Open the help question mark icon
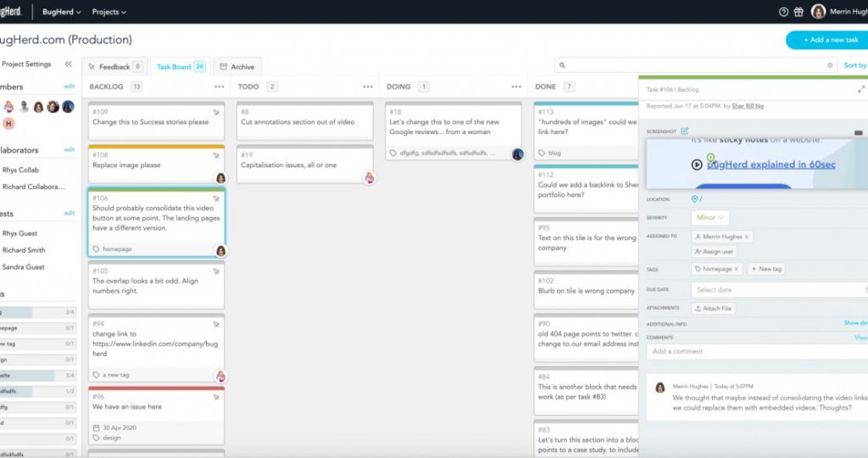 (783, 12)
